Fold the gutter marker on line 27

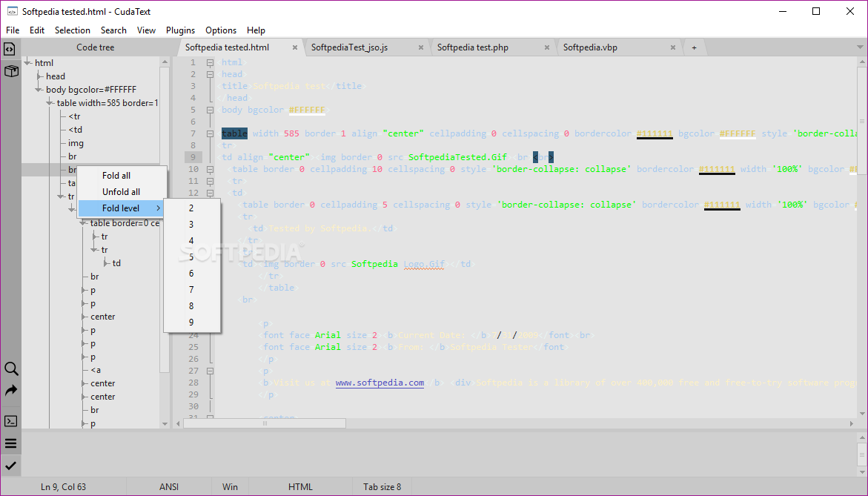(x=210, y=371)
